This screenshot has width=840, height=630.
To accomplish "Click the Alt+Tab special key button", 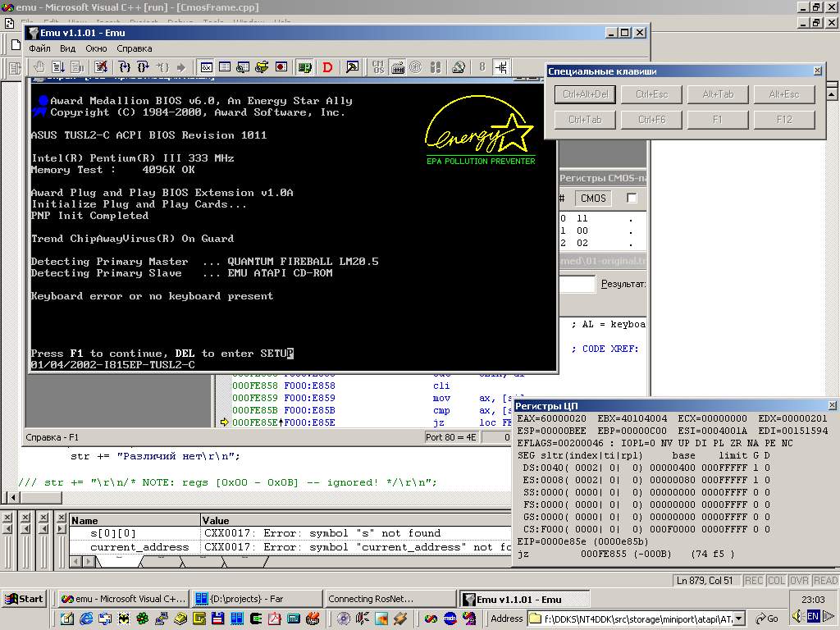I will pyautogui.click(x=718, y=94).
